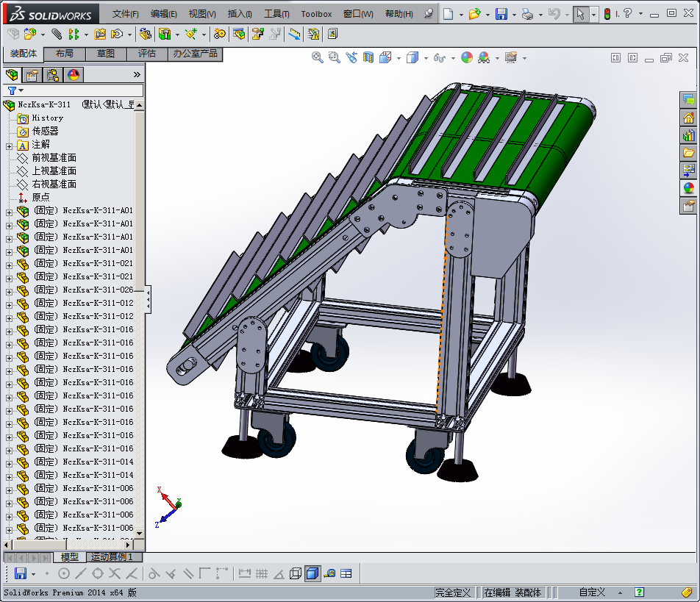Click the Move Component icon
Image resolution: width=700 pixels, height=602 pixels.
[116, 34]
